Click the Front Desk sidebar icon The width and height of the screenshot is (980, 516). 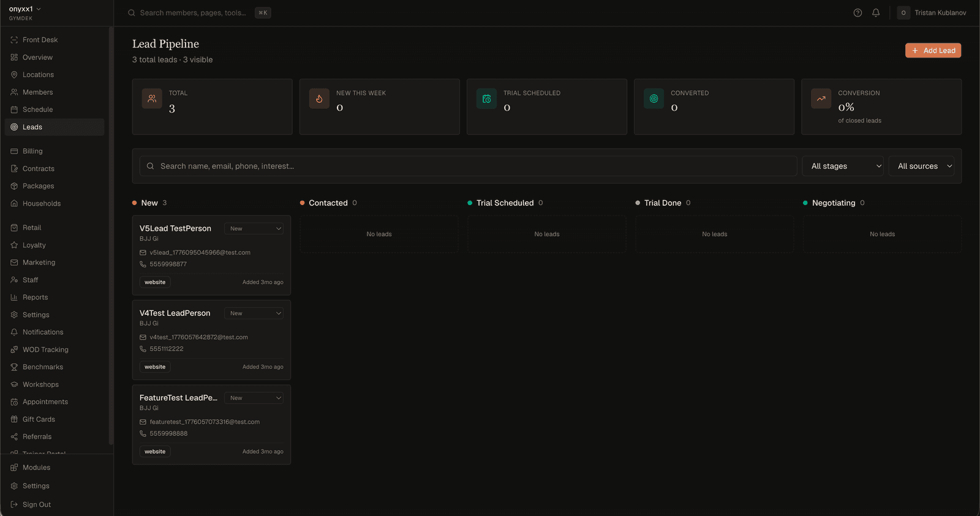tap(14, 40)
